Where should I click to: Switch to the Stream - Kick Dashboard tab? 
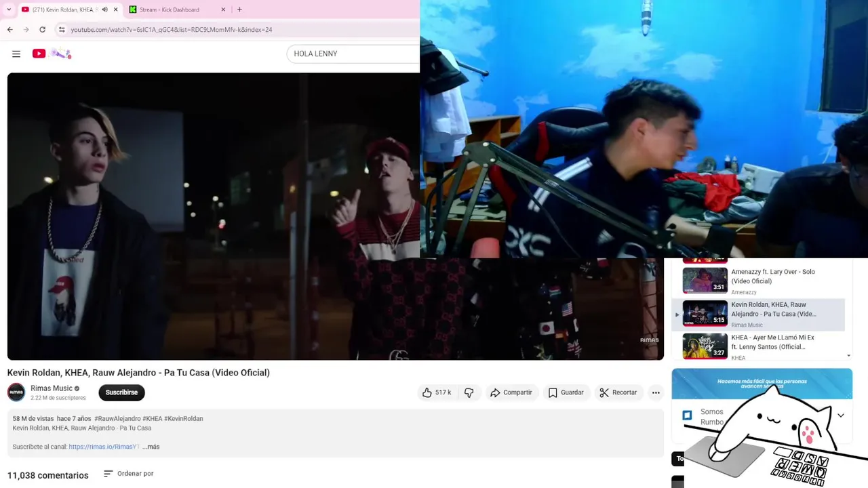tap(178, 9)
